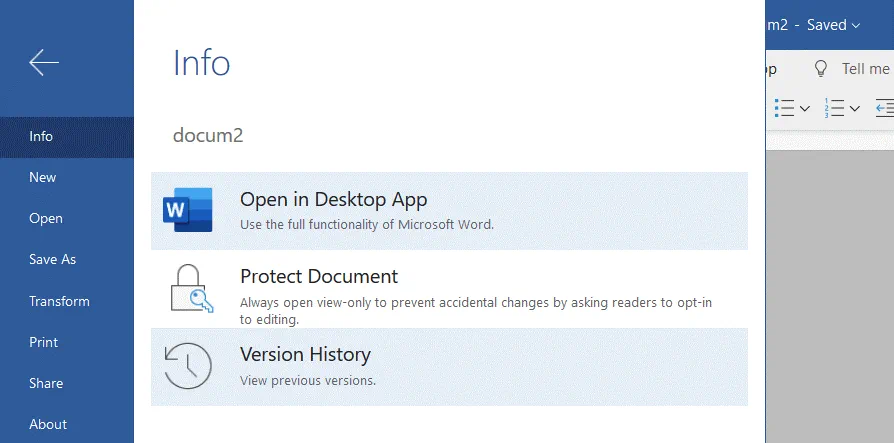This screenshot has width=894, height=443.
Task: Click the blue Word app icon
Action: [187, 210]
